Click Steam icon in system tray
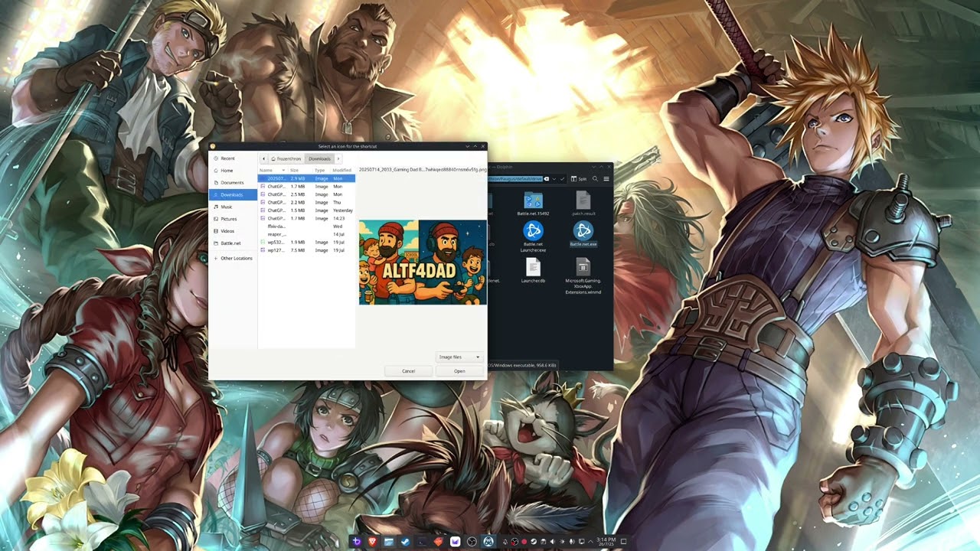The image size is (980, 551). (x=534, y=541)
